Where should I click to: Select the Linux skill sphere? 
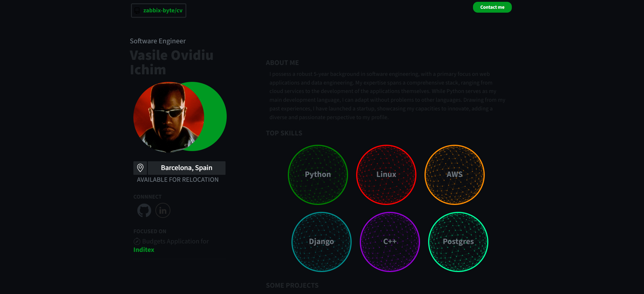(386, 175)
